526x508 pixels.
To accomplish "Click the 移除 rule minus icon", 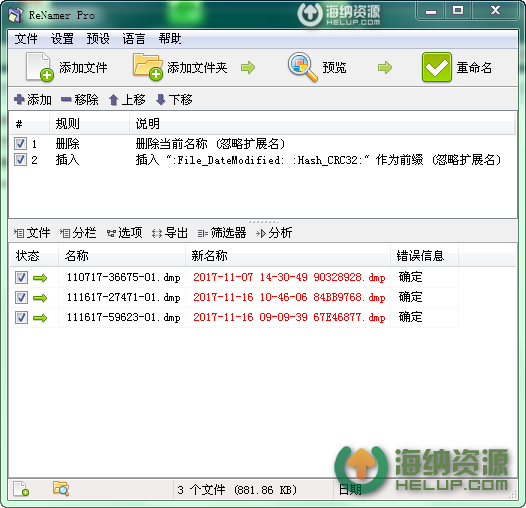I will pyautogui.click(x=66, y=99).
